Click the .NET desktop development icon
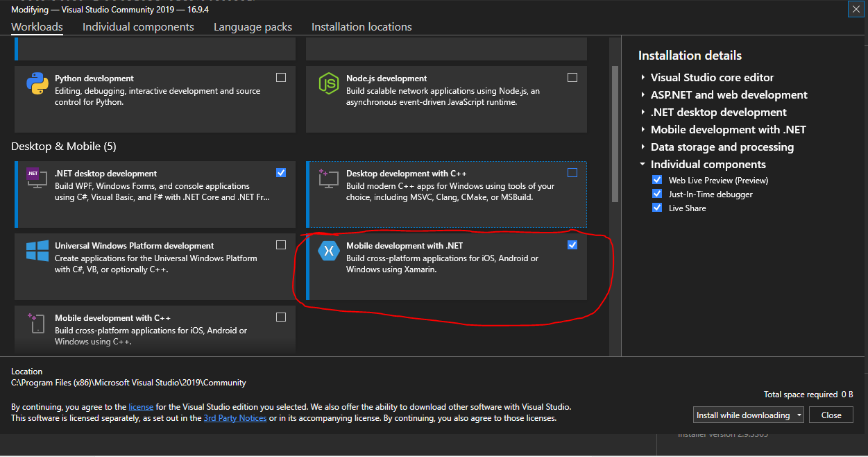 [37, 178]
